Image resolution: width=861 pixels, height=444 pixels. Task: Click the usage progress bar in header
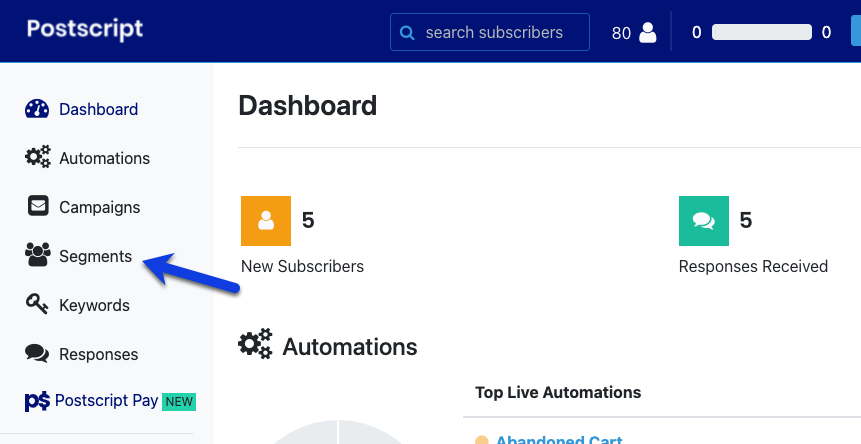762,32
